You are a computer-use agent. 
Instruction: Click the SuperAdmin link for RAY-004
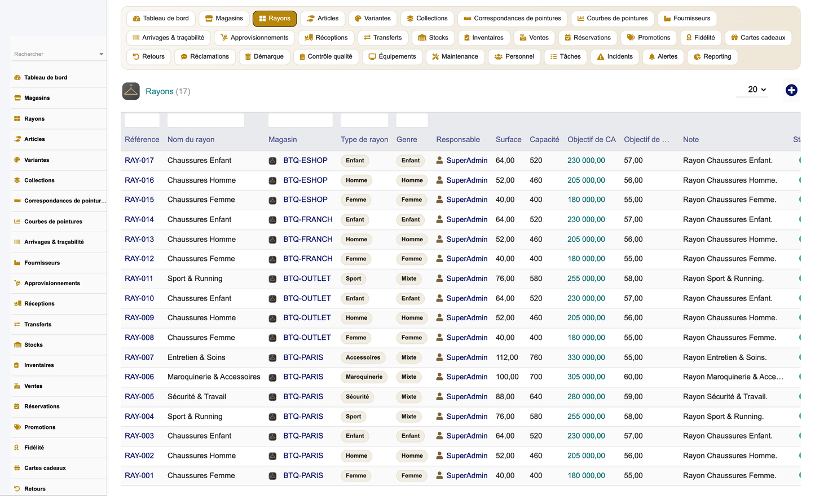pos(466,417)
